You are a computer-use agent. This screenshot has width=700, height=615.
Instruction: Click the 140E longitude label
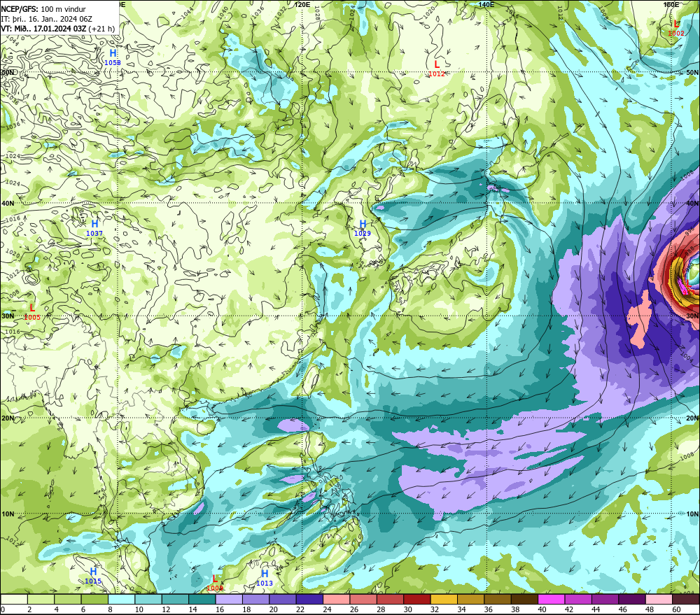click(486, 4)
